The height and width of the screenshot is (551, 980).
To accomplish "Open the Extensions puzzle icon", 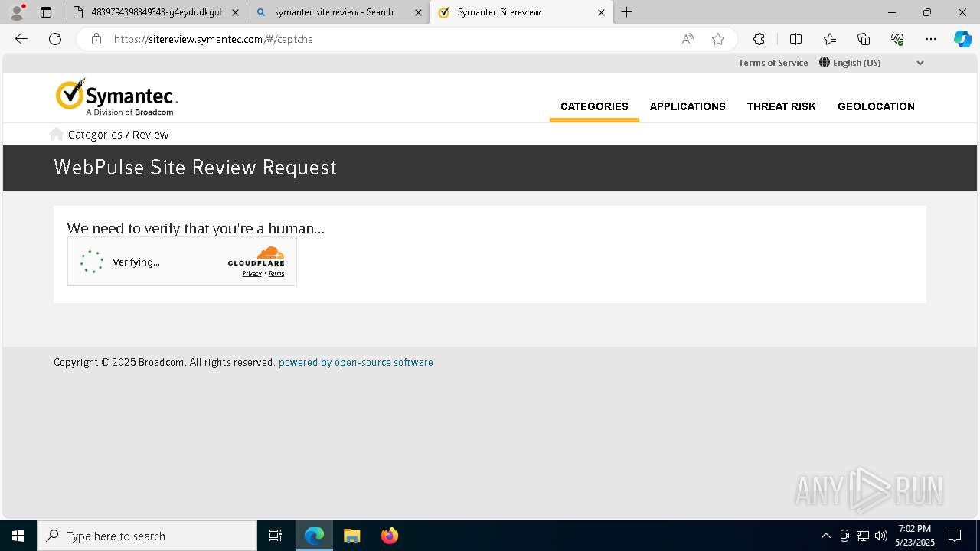I will [759, 39].
